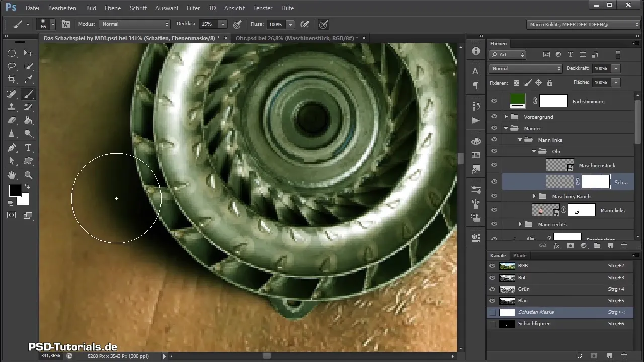Screen dimensions: 644x362
Task: Select the Brush tool in toolbox
Action: coord(29,94)
